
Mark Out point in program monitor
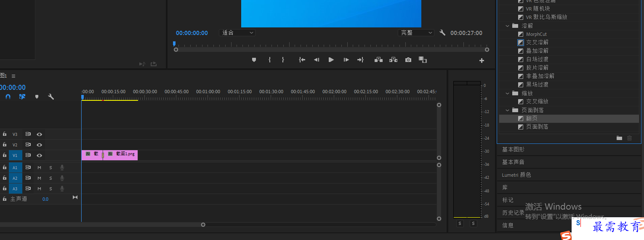coord(283,60)
